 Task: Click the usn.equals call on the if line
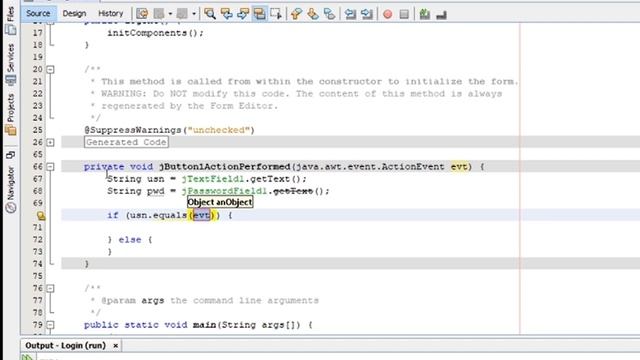click(x=158, y=215)
